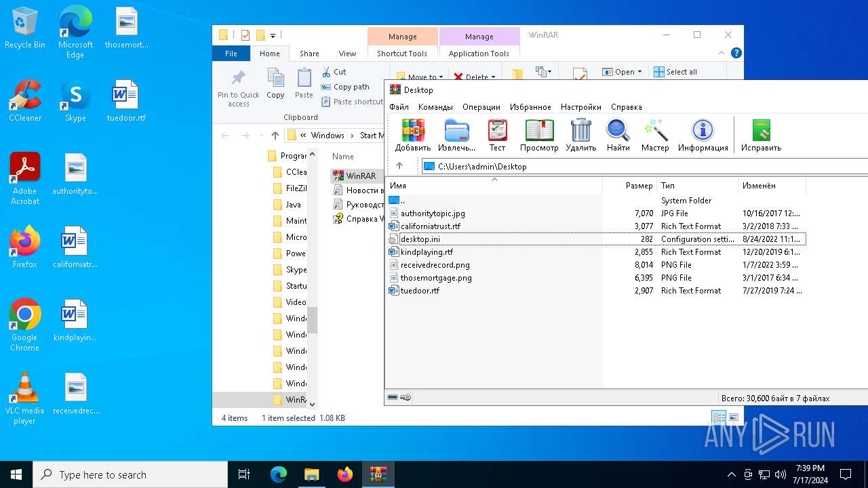Launch the Мастер (Wizard) toolbar icon

point(655,135)
